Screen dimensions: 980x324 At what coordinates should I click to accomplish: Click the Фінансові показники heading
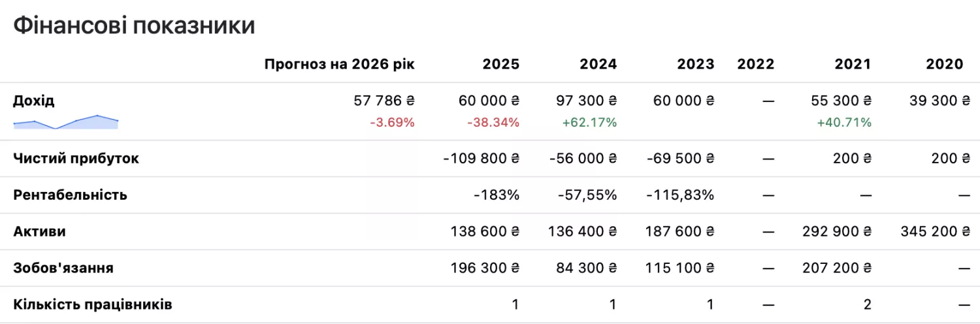133,25
